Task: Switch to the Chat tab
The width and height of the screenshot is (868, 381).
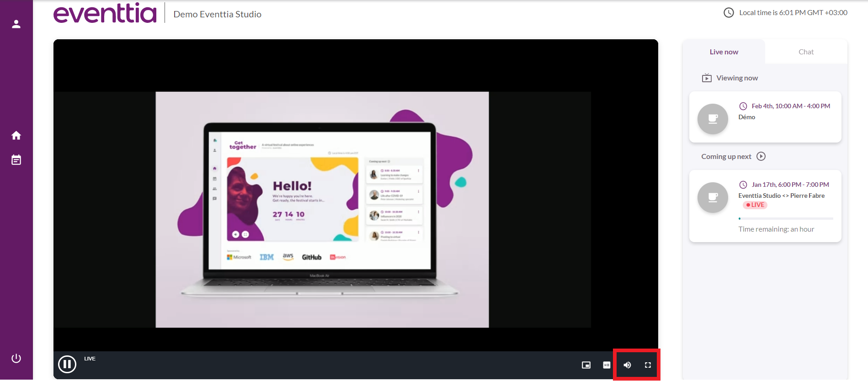Action: (806, 52)
